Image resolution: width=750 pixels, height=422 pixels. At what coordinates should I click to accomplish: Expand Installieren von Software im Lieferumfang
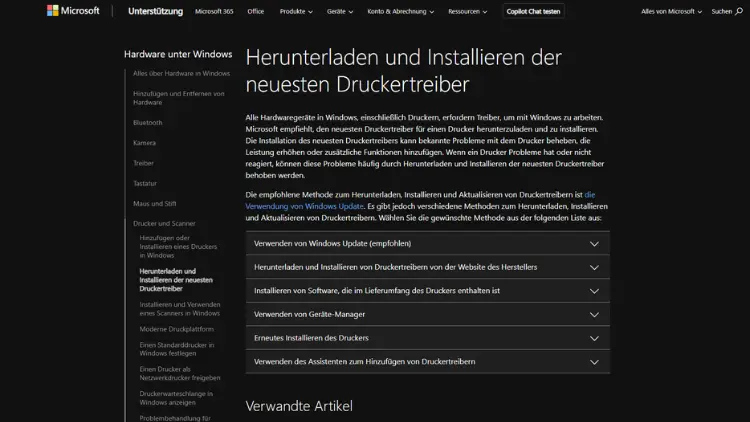point(427,290)
